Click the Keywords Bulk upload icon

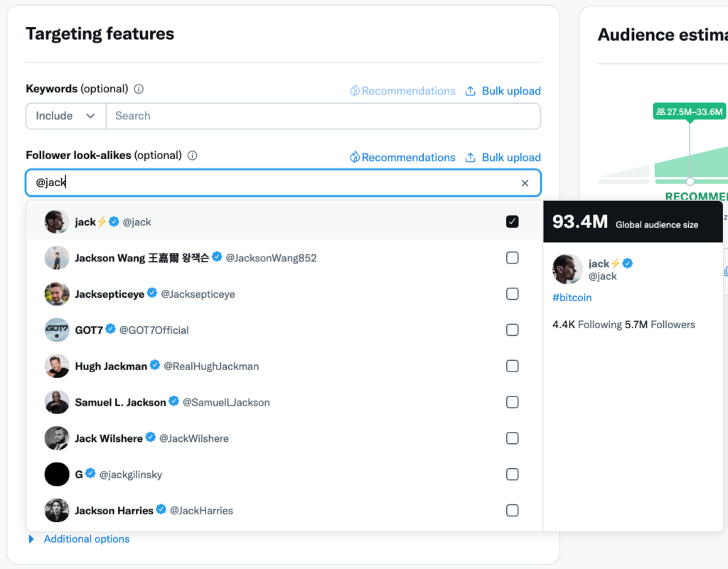[471, 91]
